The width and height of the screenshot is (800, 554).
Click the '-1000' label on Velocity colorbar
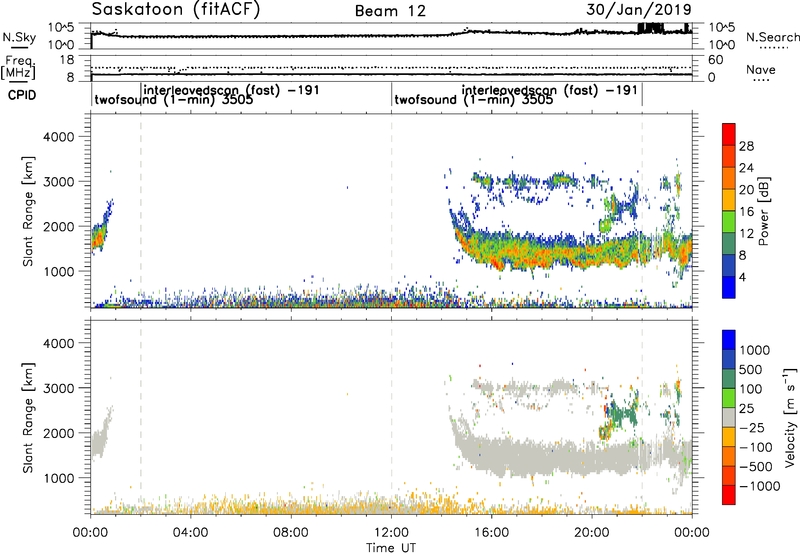760,486
